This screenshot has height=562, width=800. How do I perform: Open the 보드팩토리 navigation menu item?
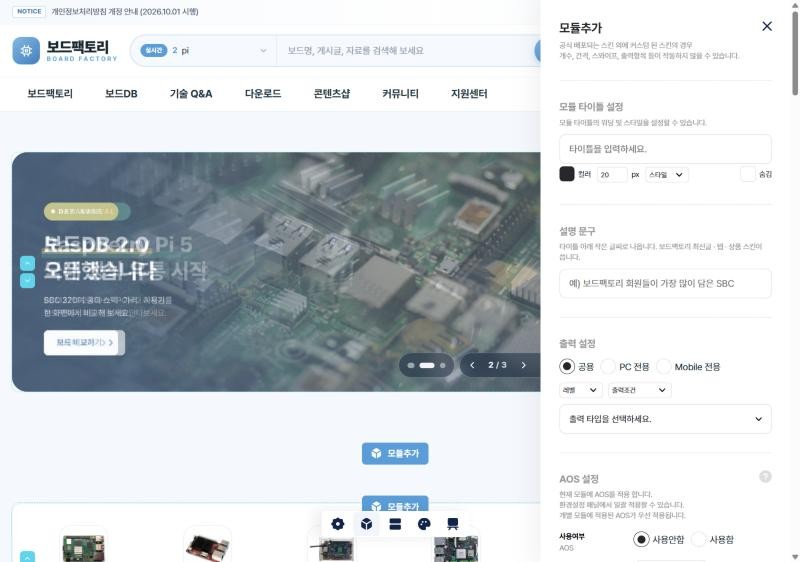(50, 94)
